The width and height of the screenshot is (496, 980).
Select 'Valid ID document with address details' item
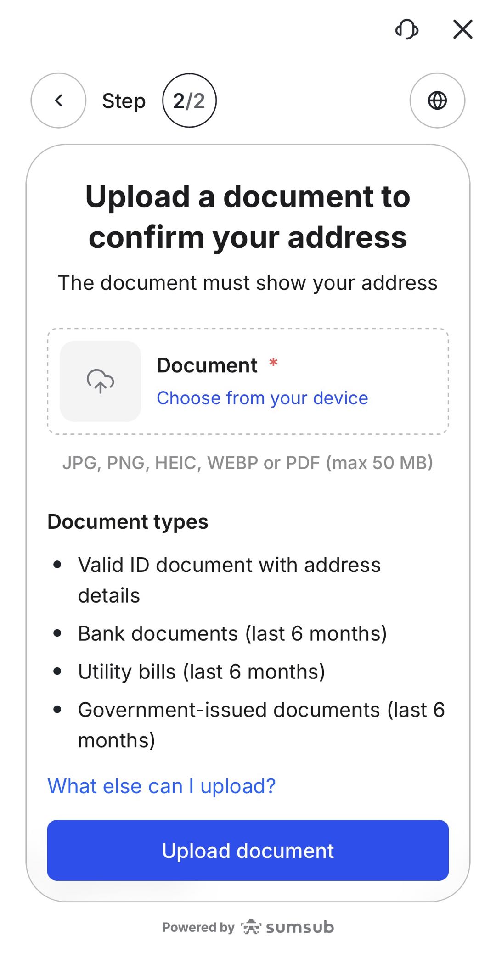[x=230, y=580]
